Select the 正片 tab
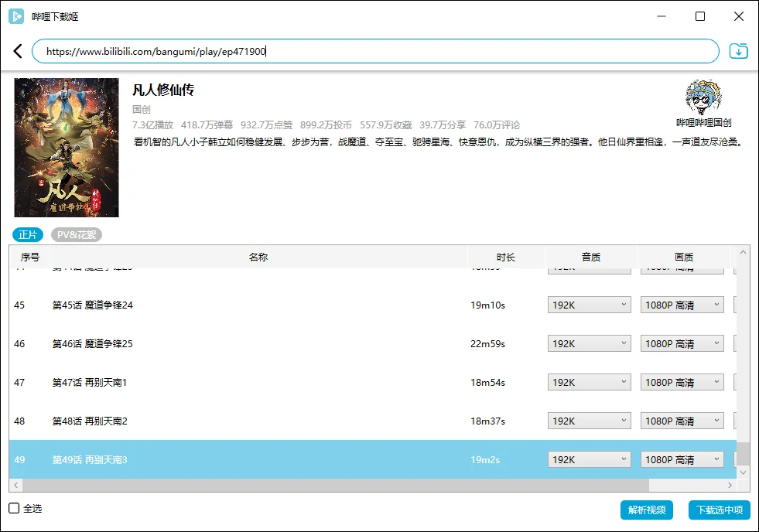This screenshot has width=759, height=532. tap(28, 234)
